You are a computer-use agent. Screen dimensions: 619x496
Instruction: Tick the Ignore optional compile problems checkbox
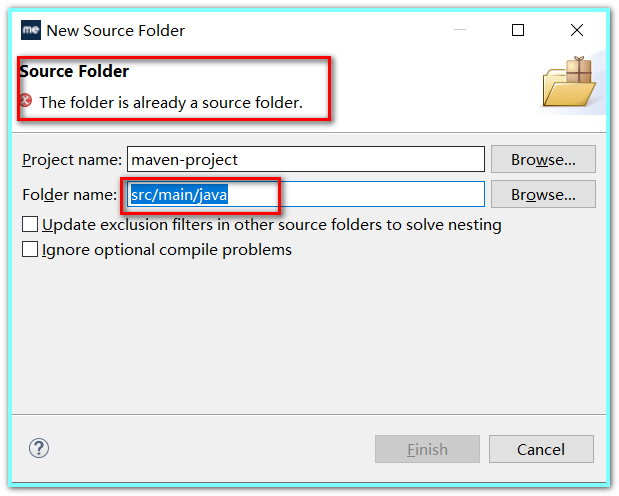pos(30,250)
